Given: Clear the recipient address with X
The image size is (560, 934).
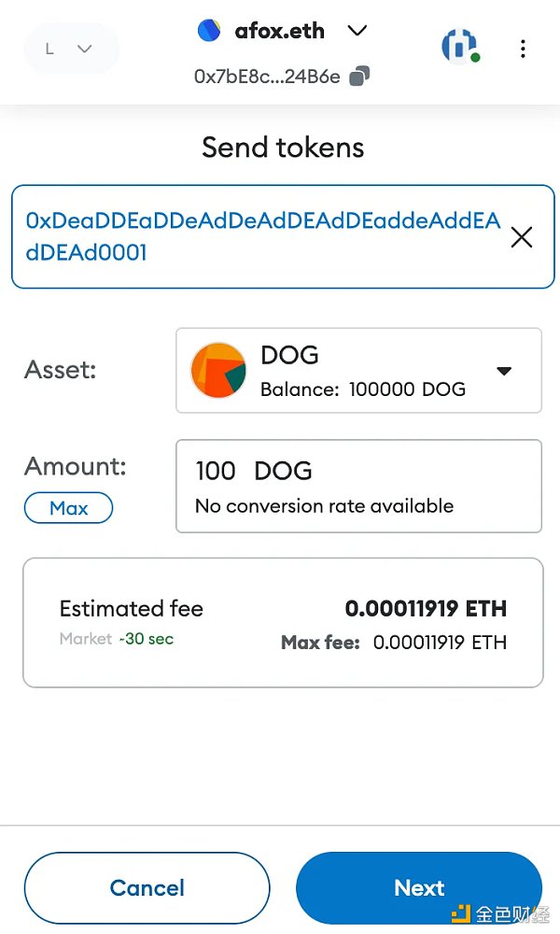Looking at the screenshot, I should coord(522,237).
